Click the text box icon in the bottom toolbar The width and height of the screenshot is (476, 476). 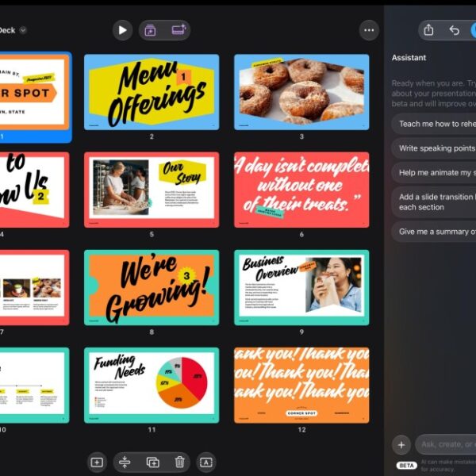pos(206,463)
